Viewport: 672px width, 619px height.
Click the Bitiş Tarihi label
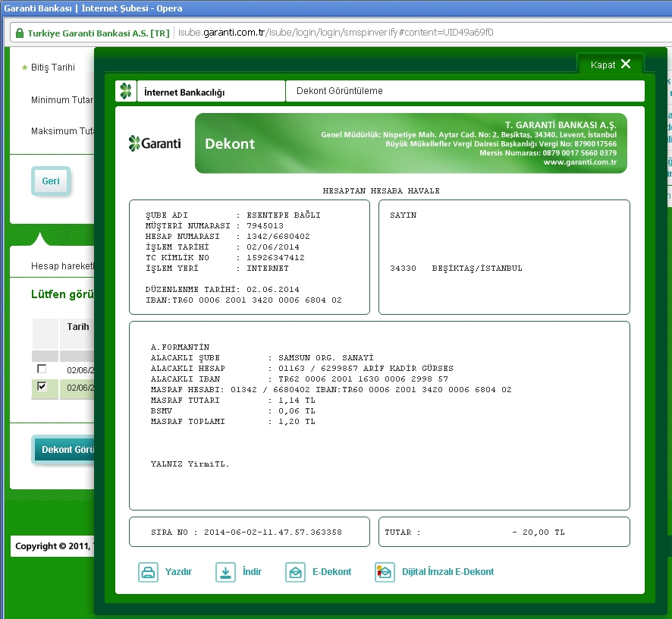[53, 68]
